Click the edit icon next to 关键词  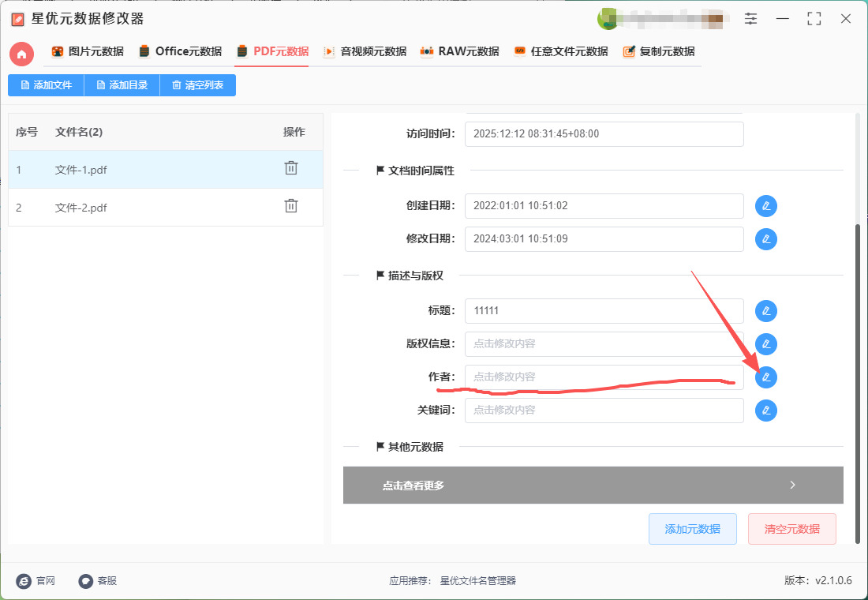coord(766,411)
